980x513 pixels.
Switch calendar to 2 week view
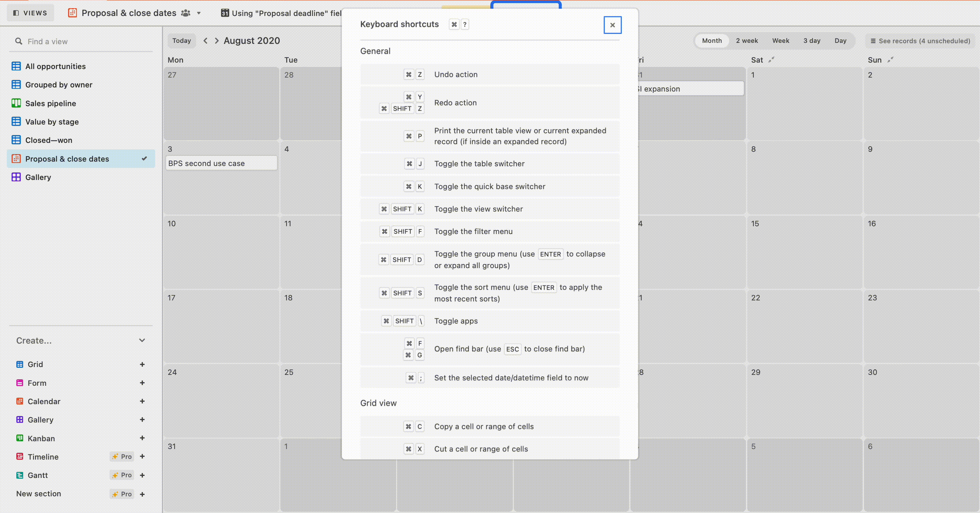point(747,41)
